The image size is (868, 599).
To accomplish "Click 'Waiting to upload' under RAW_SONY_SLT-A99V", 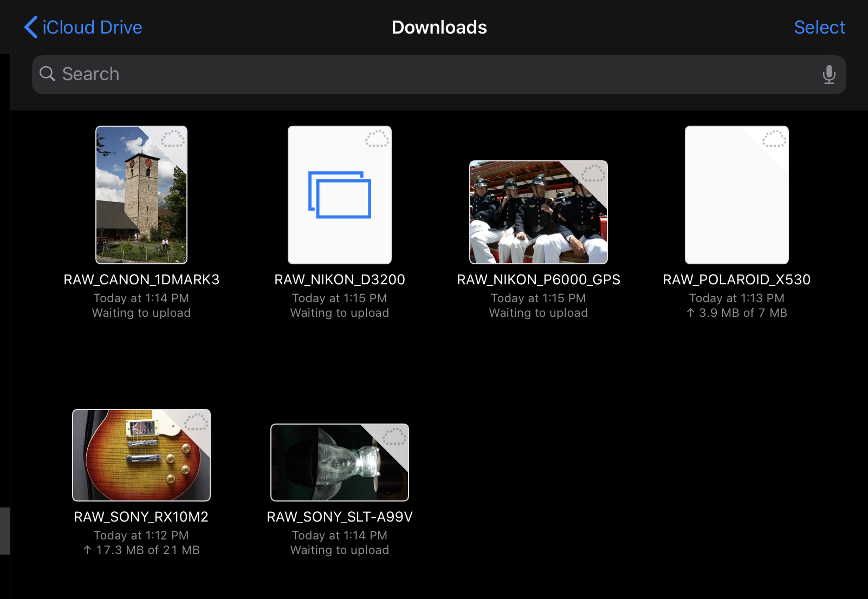I will [340, 550].
